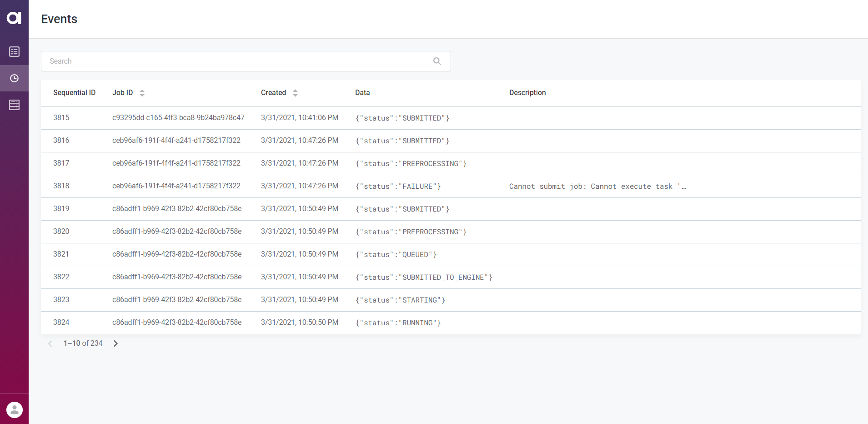The image size is (868, 424).
Task: Click the Description column header
Action: (527, 93)
